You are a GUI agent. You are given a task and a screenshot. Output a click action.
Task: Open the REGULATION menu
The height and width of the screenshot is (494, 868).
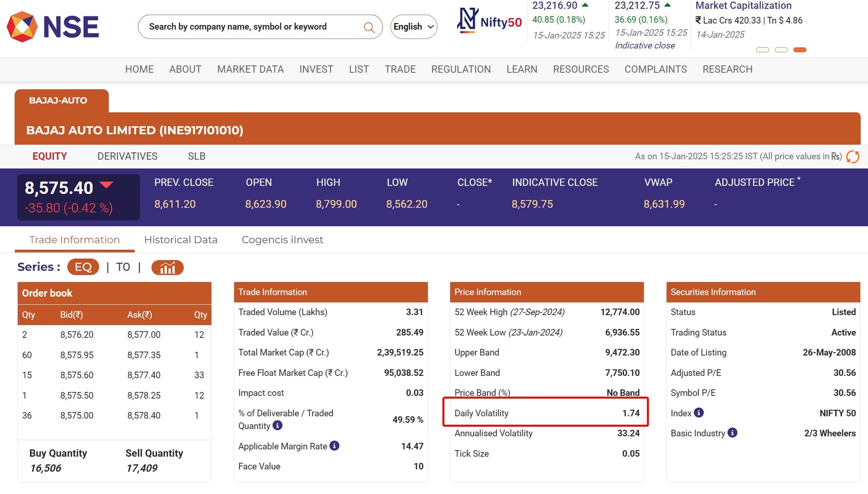click(461, 70)
